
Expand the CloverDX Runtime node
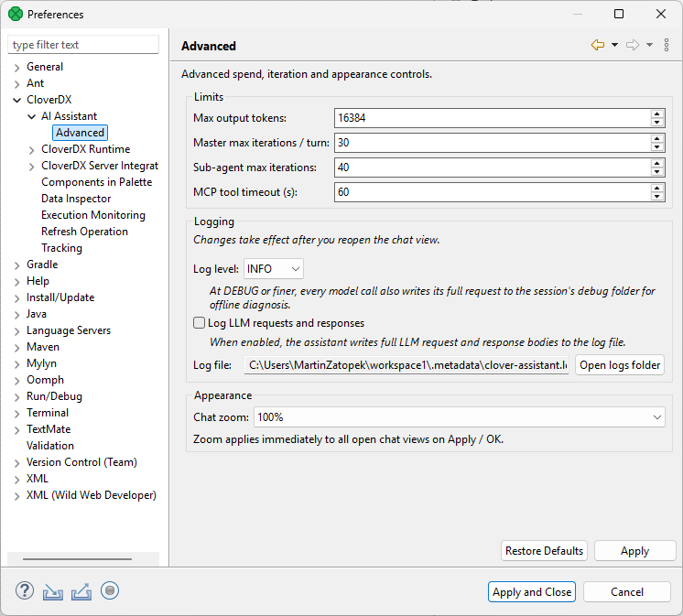[x=32, y=150]
